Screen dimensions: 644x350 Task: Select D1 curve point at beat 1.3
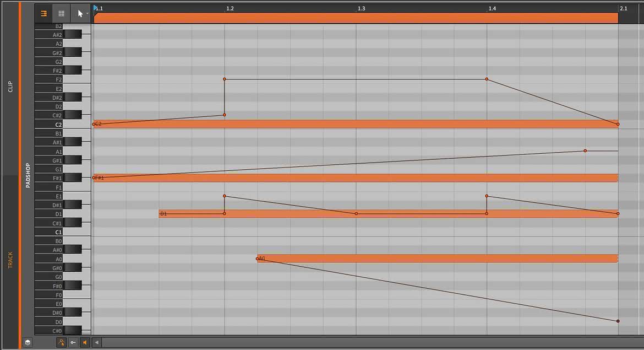coord(356,213)
